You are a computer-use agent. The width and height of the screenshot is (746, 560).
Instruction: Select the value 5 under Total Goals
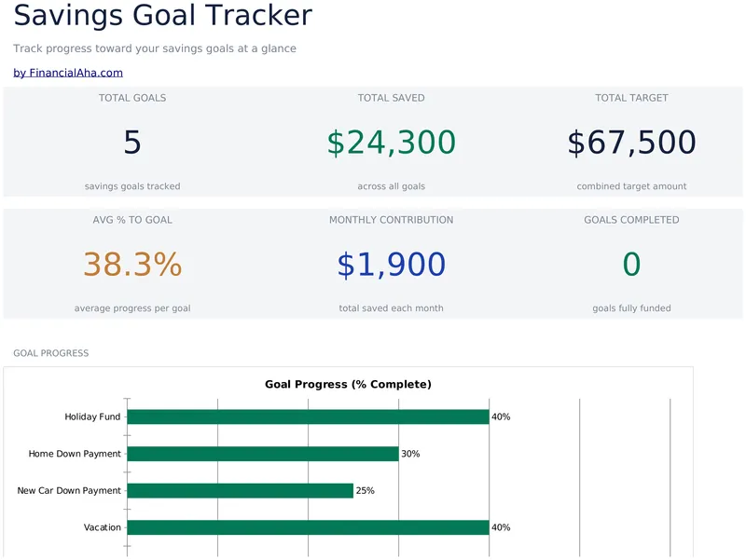tap(132, 143)
